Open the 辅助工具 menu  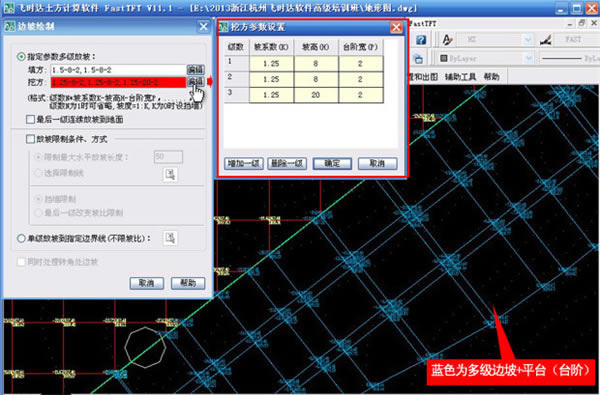[460, 77]
